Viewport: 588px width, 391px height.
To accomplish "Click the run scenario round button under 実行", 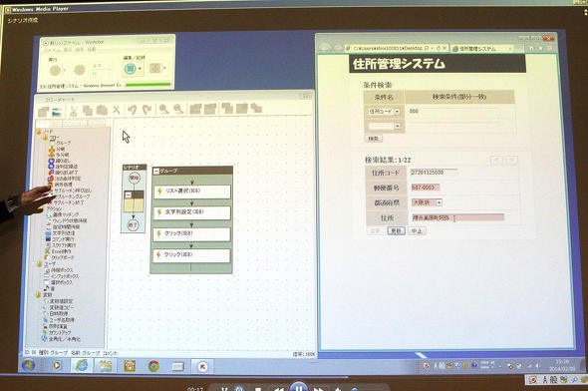I will click(55, 70).
